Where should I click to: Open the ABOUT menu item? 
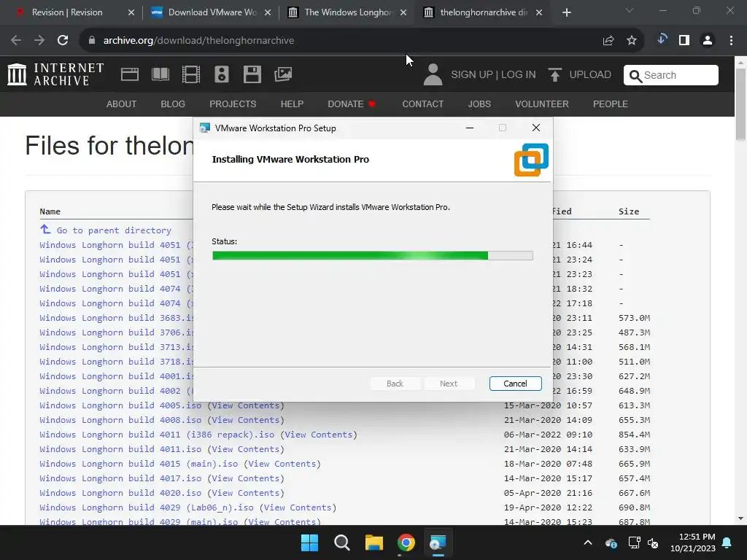pyautogui.click(x=122, y=104)
